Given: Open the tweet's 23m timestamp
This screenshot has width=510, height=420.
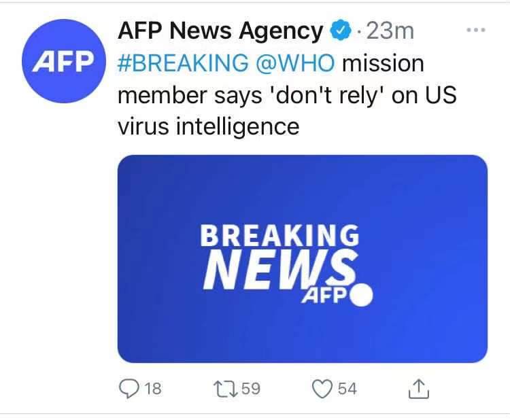Looking at the screenshot, I should pyautogui.click(x=390, y=31).
